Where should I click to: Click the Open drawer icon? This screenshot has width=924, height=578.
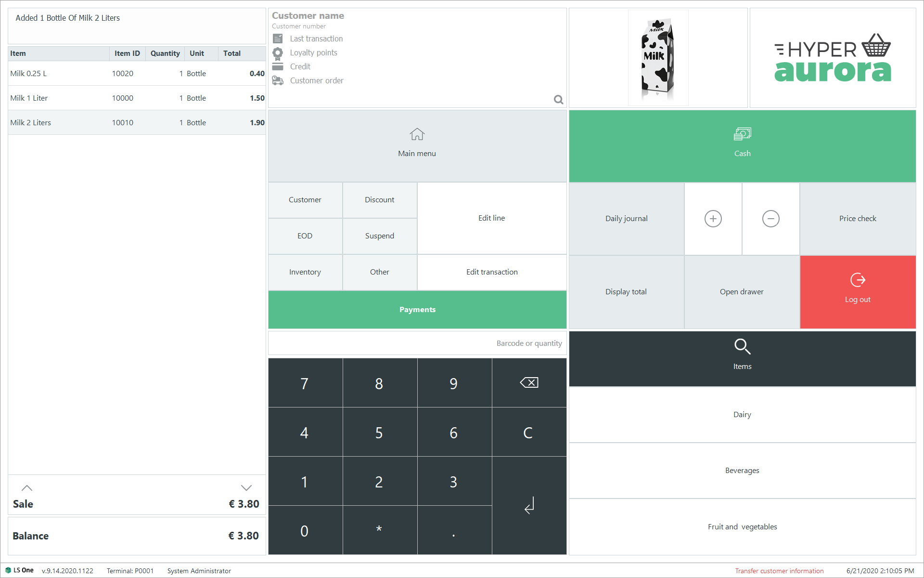click(741, 291)
